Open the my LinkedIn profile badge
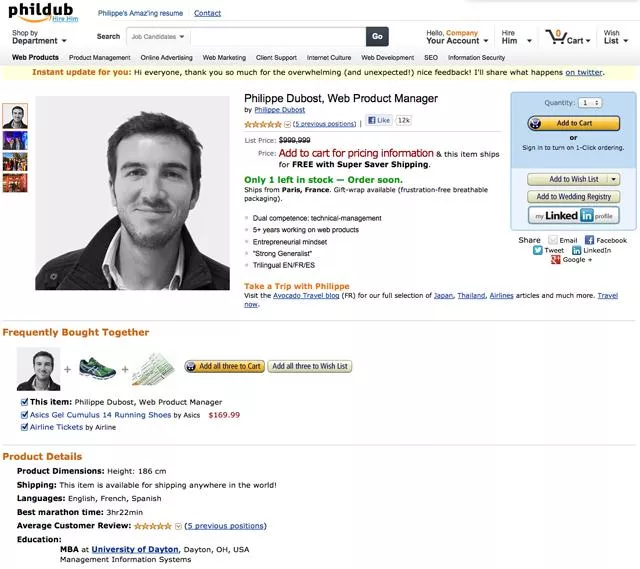The height and width of the screenshot is (569, 640). point(573,216)
